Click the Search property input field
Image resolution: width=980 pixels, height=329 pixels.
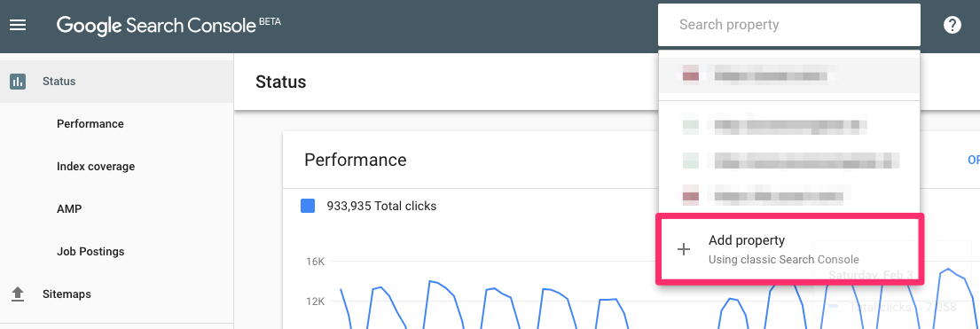(x=788, y=25)
